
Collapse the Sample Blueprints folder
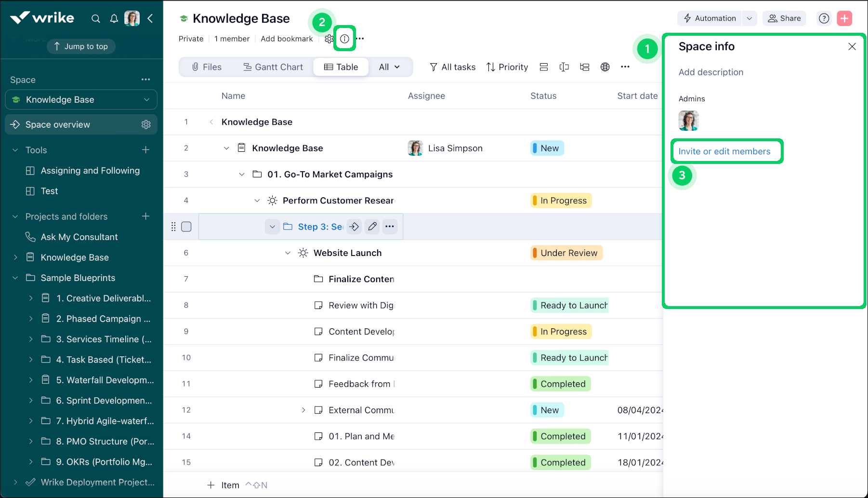click(14, 278)
